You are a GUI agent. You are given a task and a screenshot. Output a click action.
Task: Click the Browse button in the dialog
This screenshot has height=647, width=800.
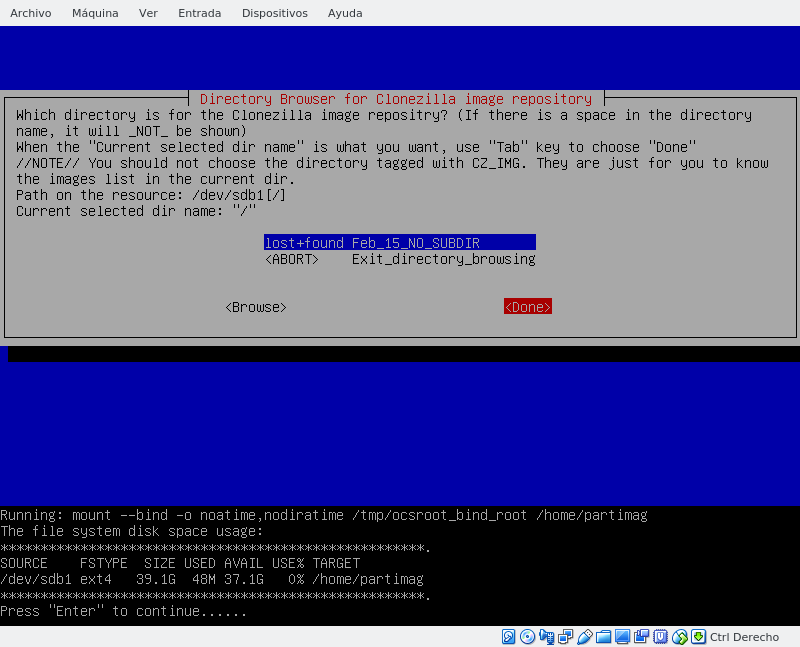pyautogui.click(x=256, y=307)
